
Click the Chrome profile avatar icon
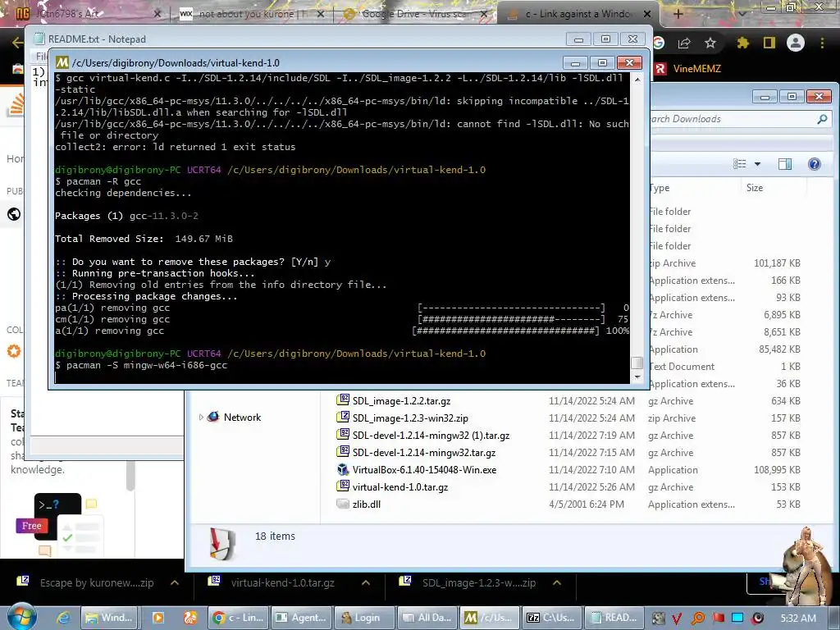pyautogui.click(x=796, y=43)
